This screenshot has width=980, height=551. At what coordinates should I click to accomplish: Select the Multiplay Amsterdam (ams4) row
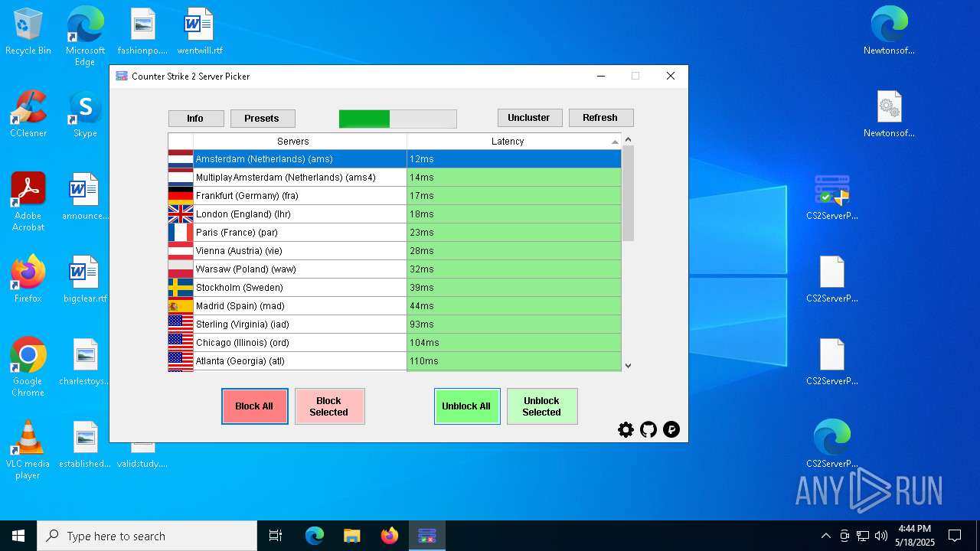pos(394,178)
